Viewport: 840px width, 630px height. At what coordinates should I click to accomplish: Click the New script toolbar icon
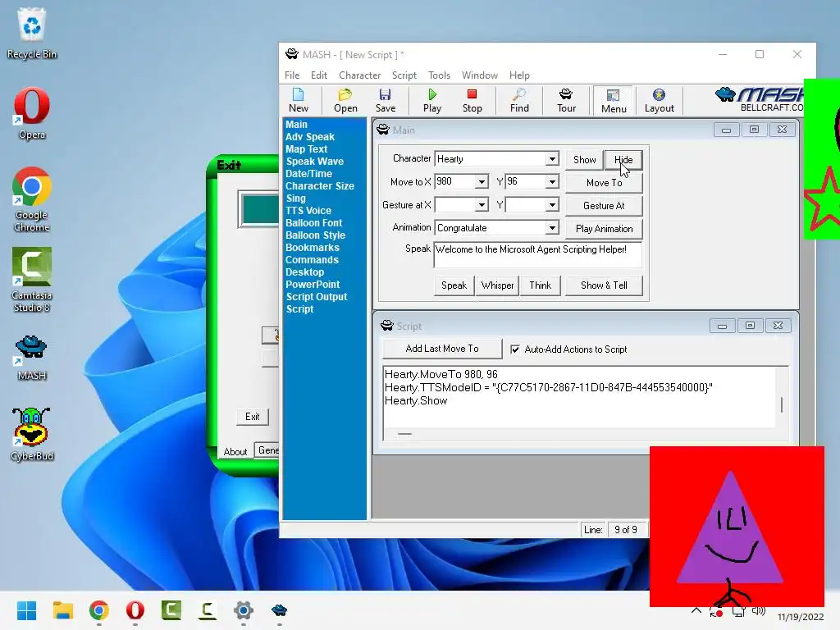click(299, 101)
